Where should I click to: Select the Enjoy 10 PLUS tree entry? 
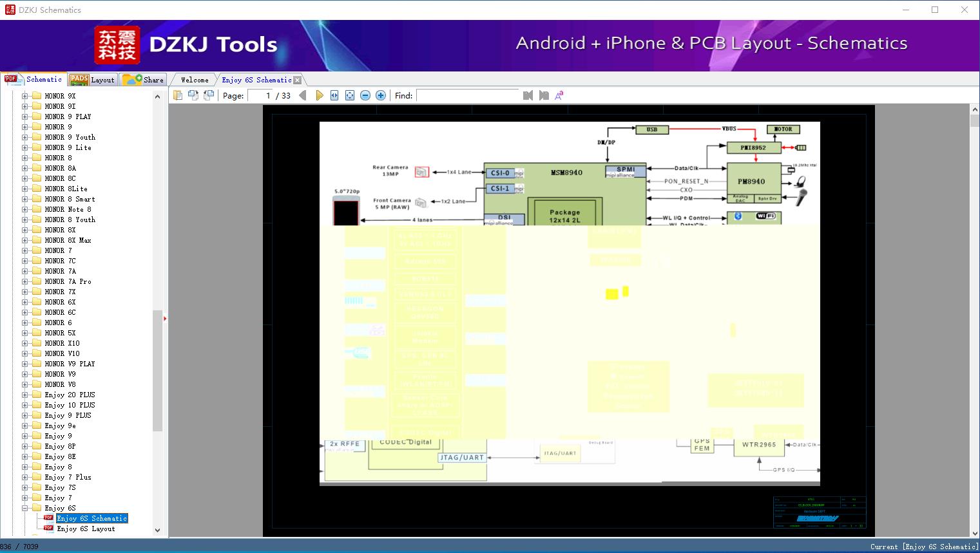click(x=70, y=405)
